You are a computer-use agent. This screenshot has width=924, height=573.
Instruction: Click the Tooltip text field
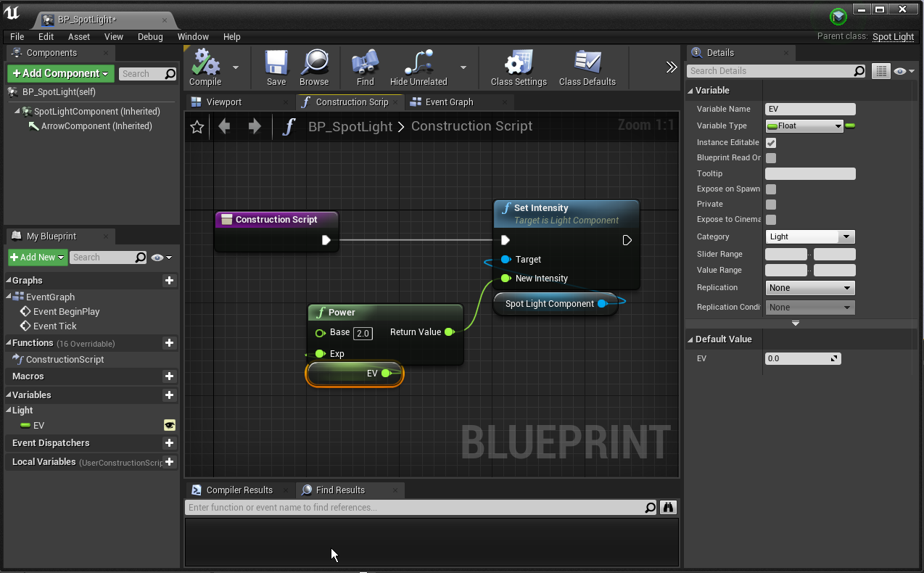810,174
